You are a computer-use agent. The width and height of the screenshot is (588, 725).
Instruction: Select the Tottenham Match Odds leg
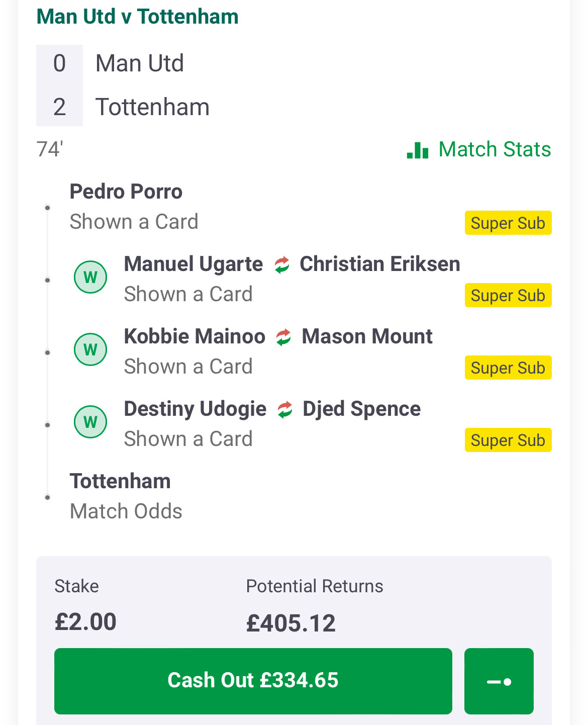pos(294,496)
